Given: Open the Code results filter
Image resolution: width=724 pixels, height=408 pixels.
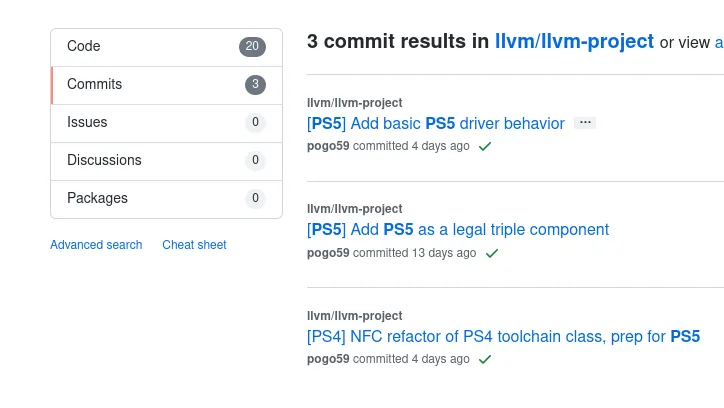Looking at the screenshot, I should (166, 47).
